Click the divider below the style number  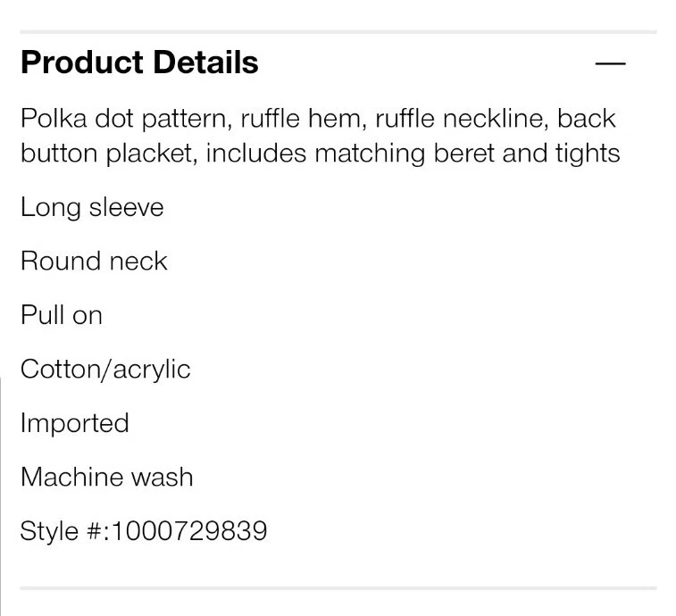pyautogui.click(x=338, y=588)
